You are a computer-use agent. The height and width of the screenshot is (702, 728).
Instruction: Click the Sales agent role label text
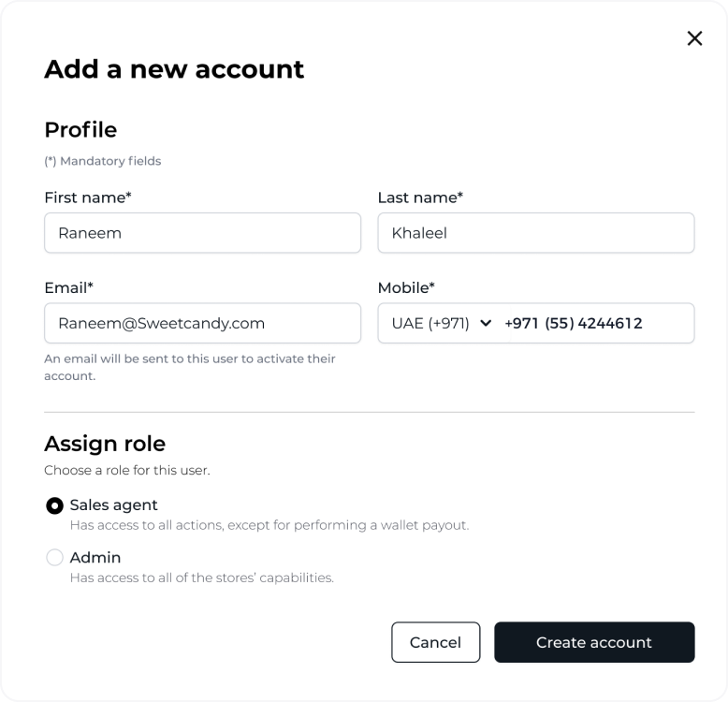(114, 505)
